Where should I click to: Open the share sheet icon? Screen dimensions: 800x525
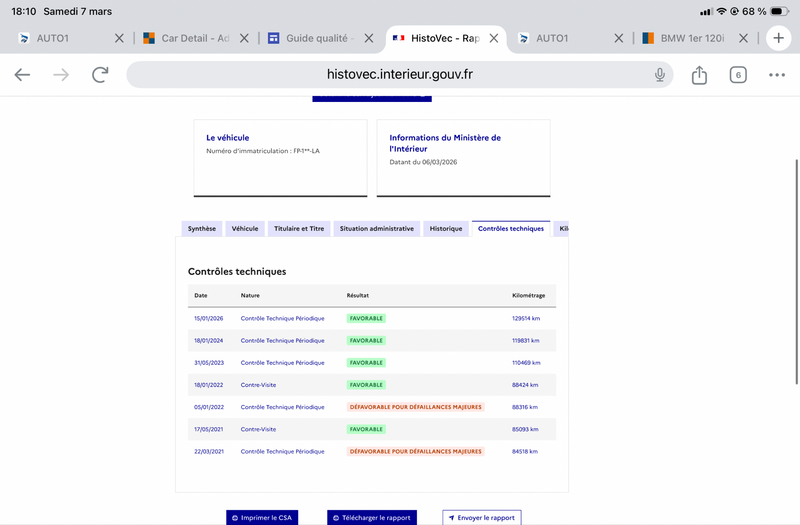coord(700,75)
